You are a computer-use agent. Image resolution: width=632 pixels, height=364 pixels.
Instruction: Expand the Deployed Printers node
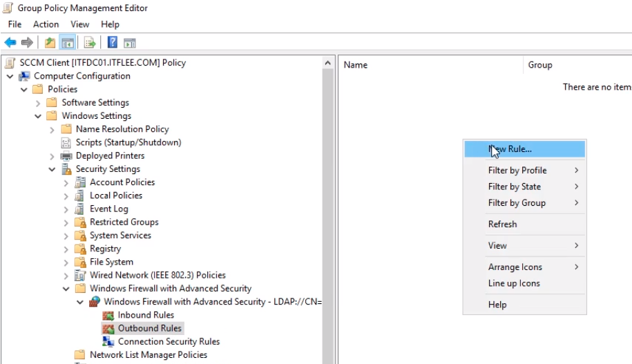tap(52, 156)
